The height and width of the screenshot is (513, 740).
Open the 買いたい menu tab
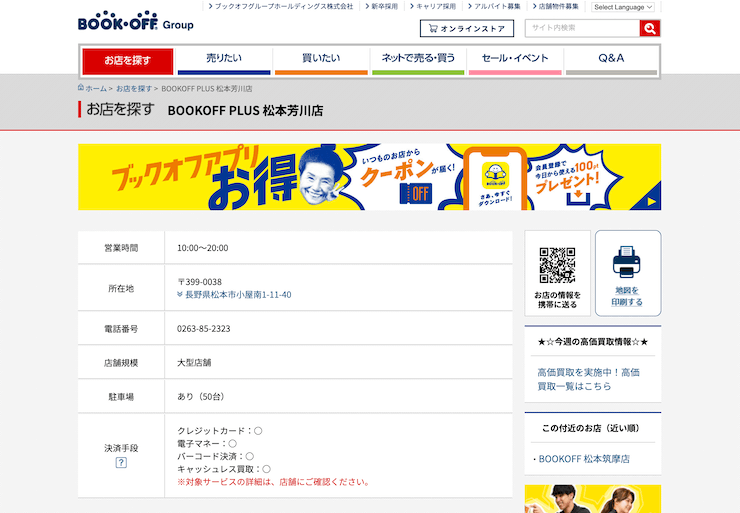click(x=321, y=61)
